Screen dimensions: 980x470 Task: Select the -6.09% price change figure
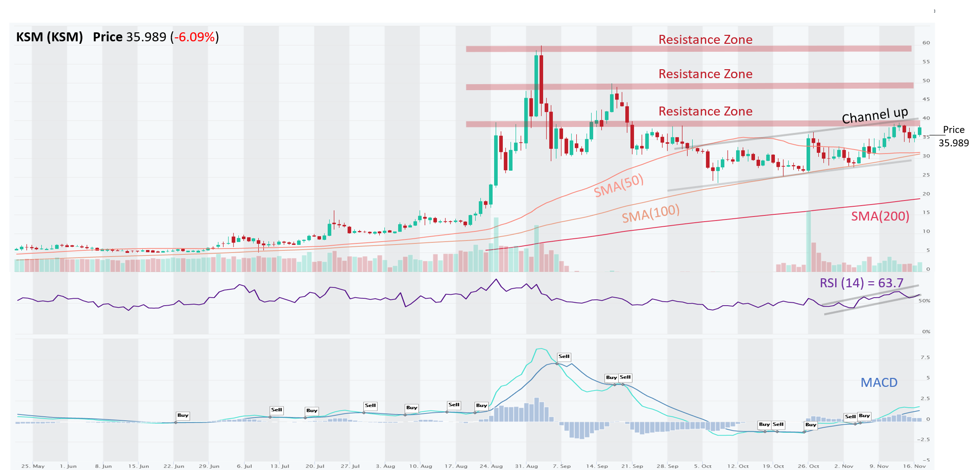195,37
